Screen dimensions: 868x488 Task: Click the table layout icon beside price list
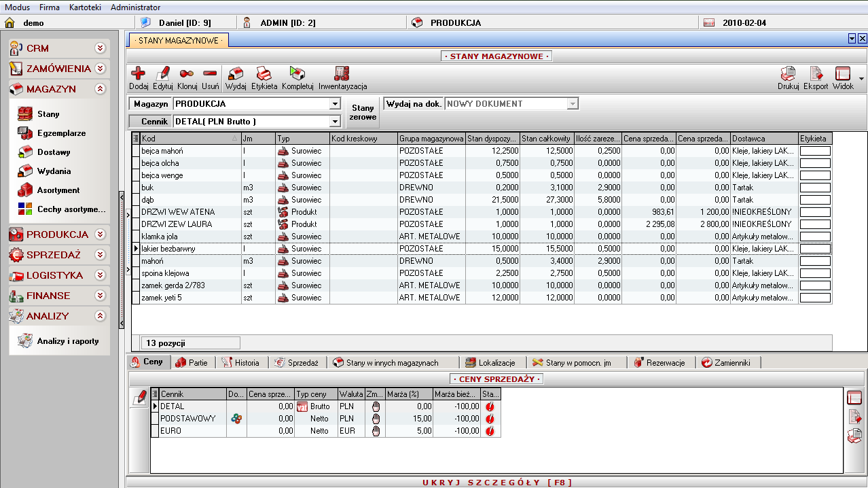pyautogui.click(x=854, y=398)
